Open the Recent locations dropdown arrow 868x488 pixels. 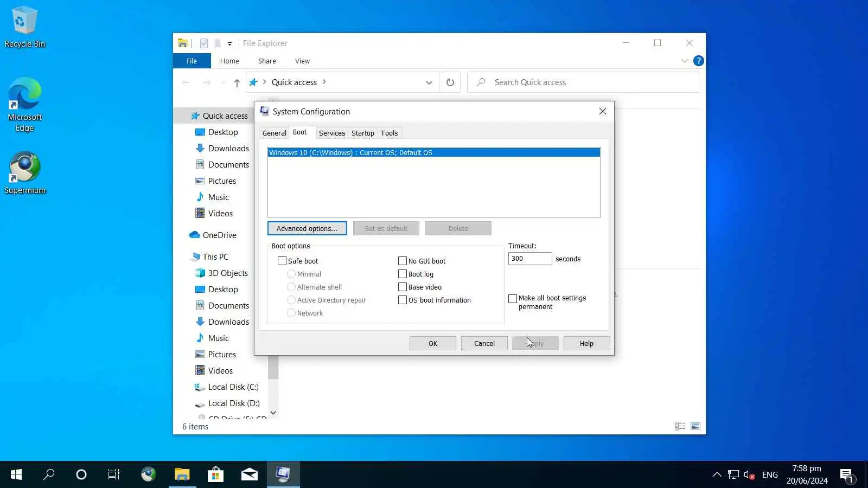tap(223, 82)
